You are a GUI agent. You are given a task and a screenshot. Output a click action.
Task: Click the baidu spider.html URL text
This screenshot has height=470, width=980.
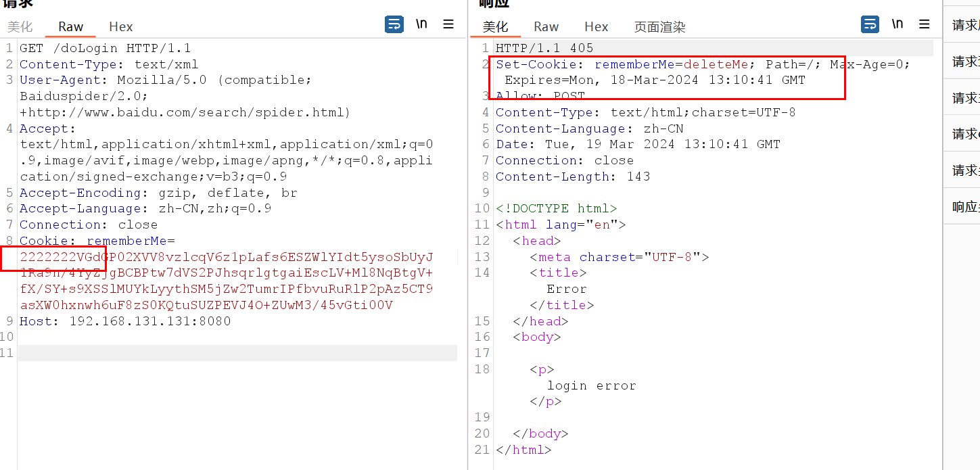185,113
